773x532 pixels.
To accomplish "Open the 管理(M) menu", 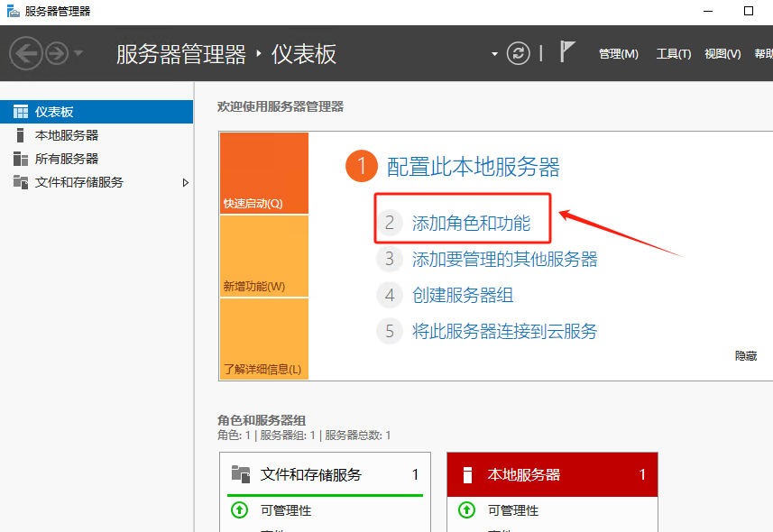I will coord(618,54).
